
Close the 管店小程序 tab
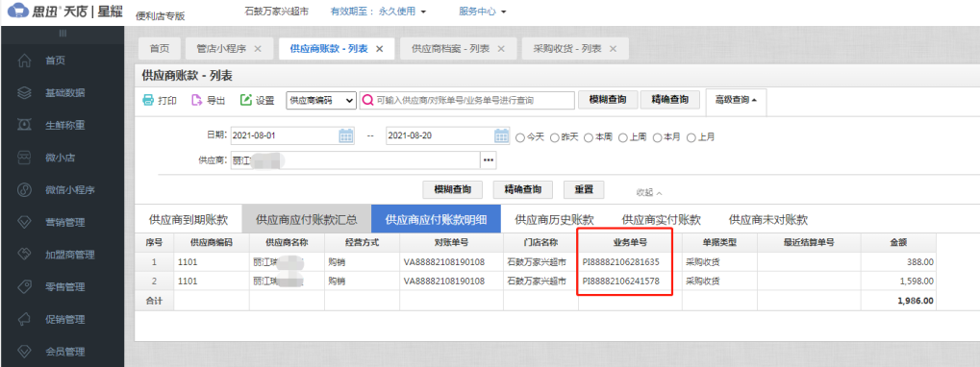pos(258,49)
